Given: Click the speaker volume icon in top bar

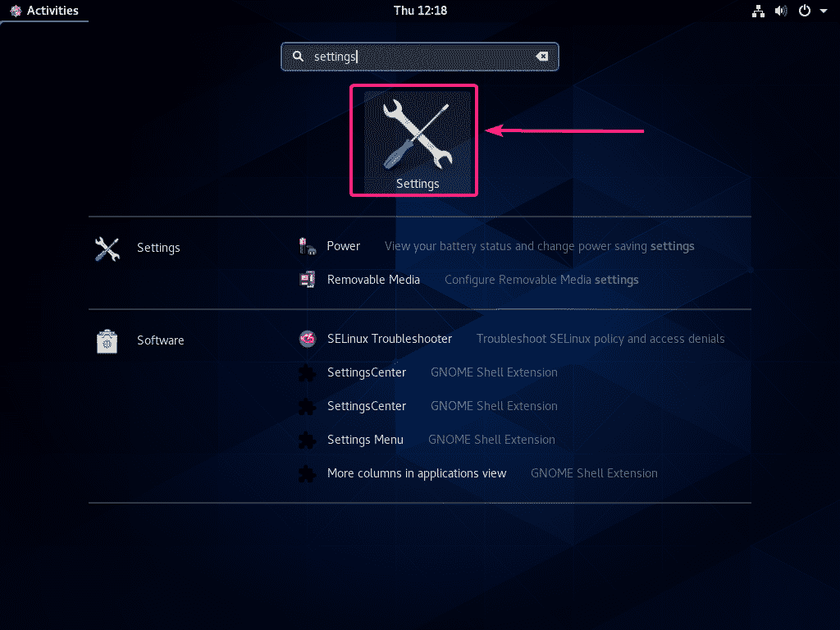Looking at the screenshot, I should pos(780,11).
